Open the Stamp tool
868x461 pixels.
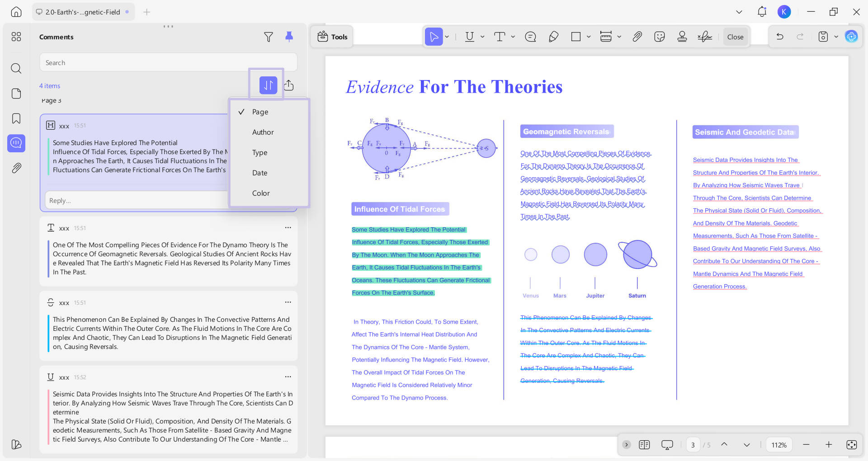pyautogui.click(x=682, y=37)
